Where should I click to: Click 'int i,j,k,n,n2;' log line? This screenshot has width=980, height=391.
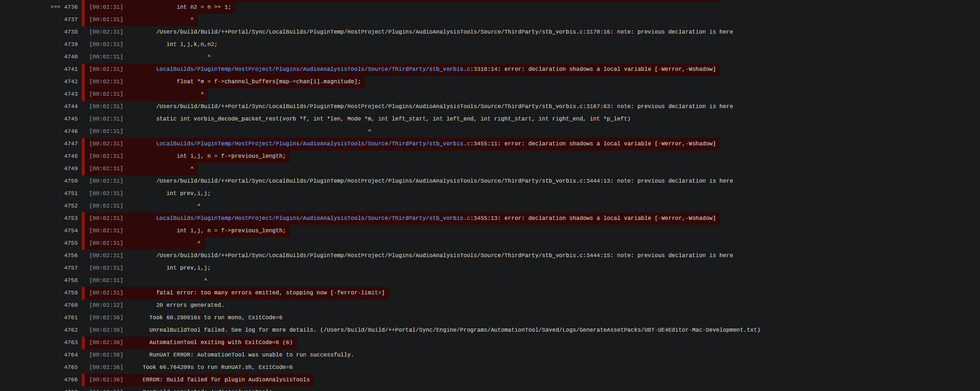192,44
